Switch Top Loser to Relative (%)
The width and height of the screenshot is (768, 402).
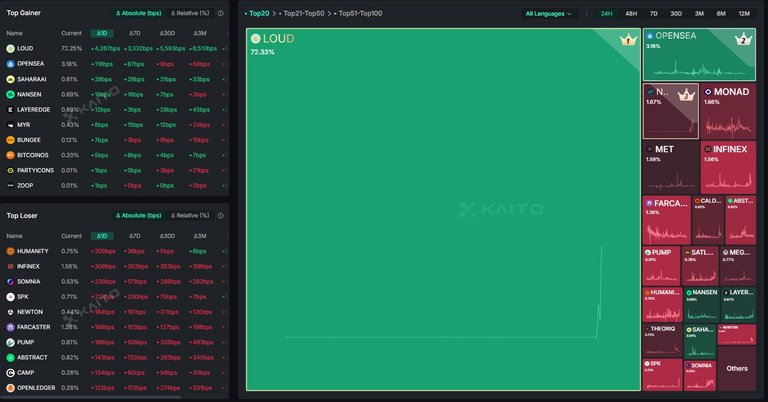[190, 215]
